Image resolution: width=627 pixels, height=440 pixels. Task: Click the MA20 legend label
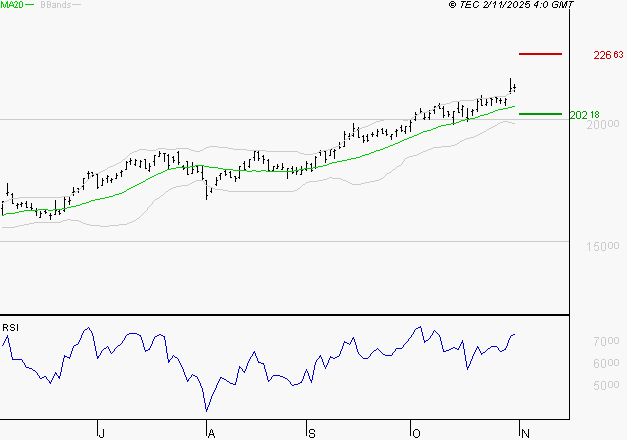(x=12, y=5)
